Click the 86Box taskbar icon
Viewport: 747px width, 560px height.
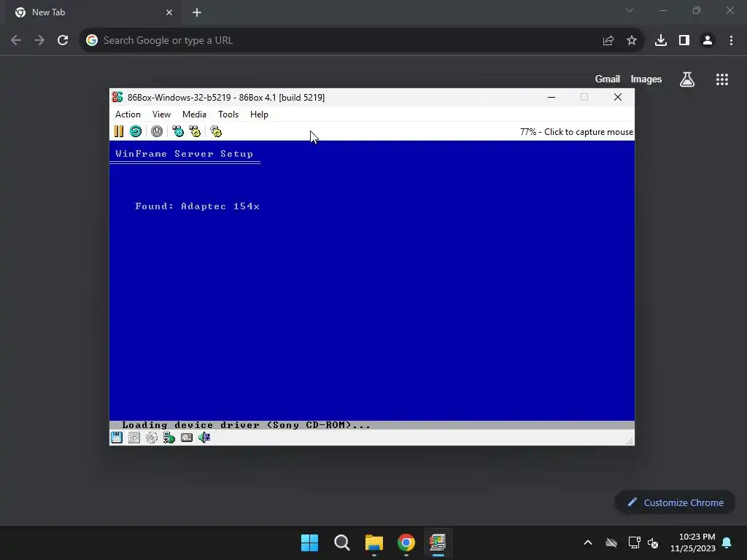(x=438, y=542)
